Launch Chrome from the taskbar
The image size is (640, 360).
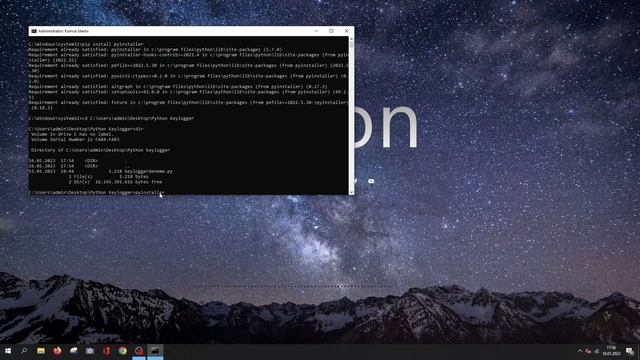pyautogui.click(x=122, y=351)
